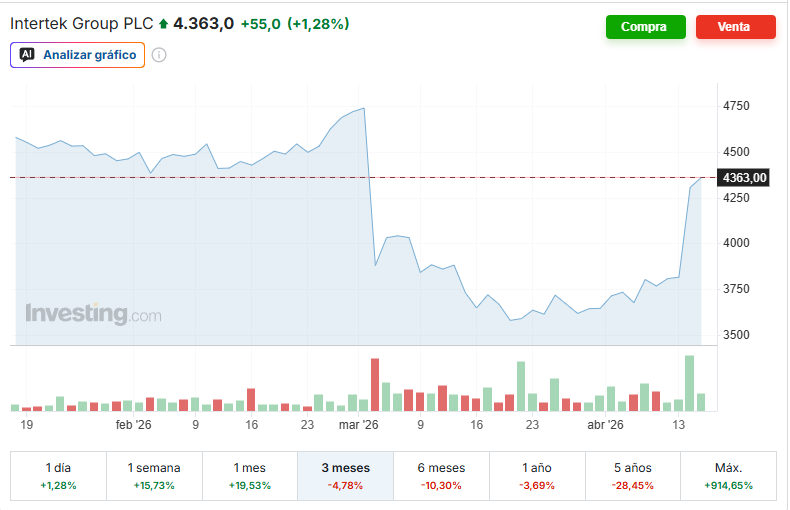This screenshot has width=790, height=510.
Task: Click the 4250 axis label
Action: click(736, 198)
